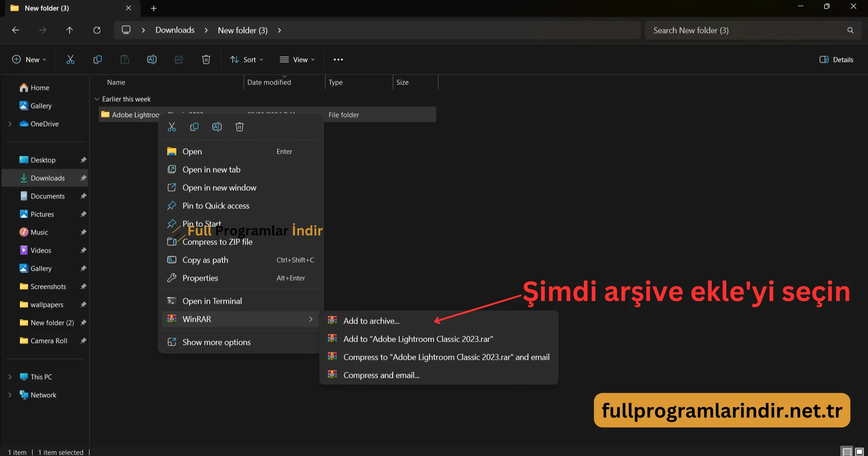Viewport: 868px width, 456px height.
Task: Click the Cut icon in the toolbar
Action: [71, 60]
